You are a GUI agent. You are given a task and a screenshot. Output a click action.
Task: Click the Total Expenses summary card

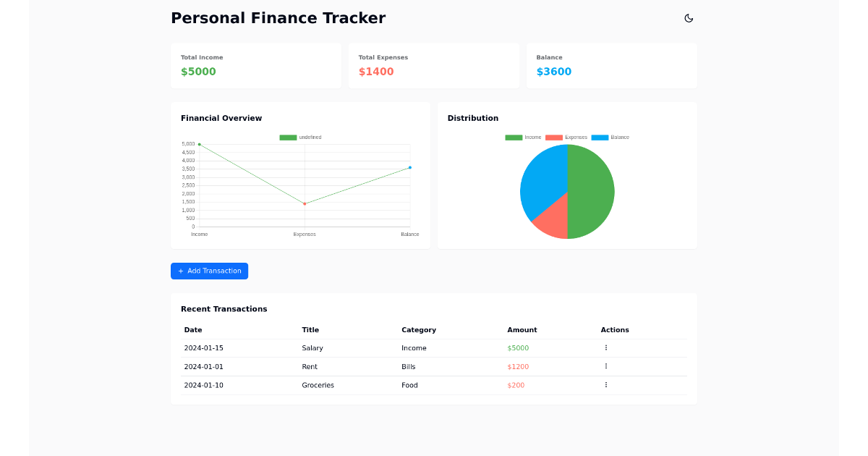point(434,65)
